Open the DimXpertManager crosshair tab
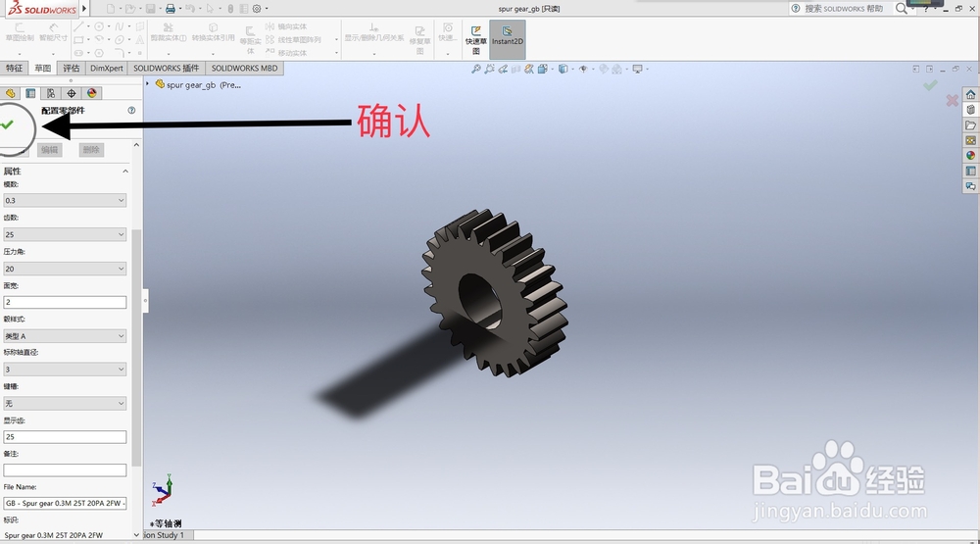Screen dimensions: 980x544 pyautogui.click(x=72, y=93)
